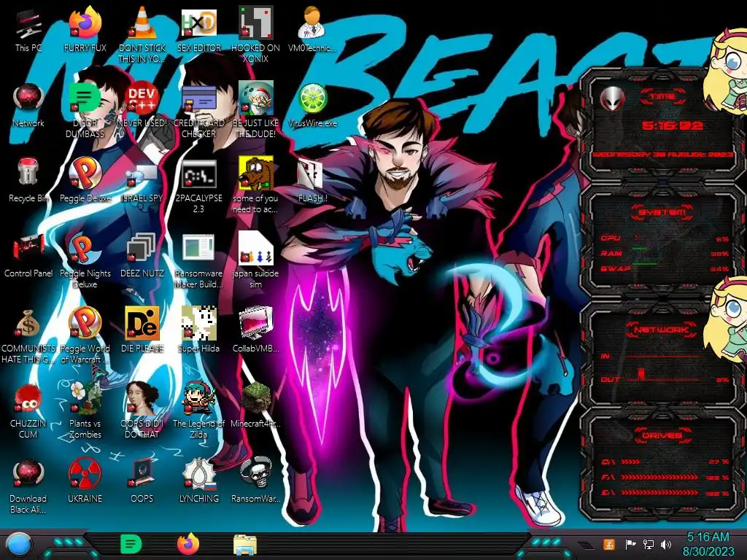Click the TIME header in the widget
Viewport: 747px width, 560px height.
[662, 97]
